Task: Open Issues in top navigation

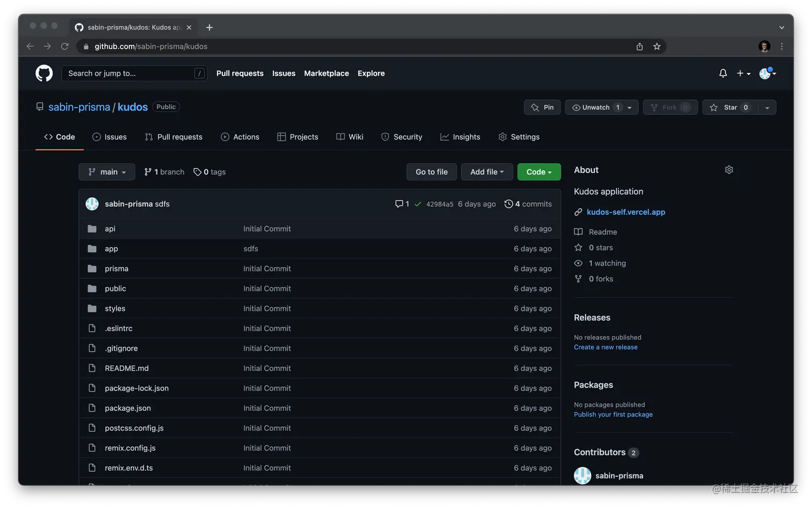Action: (x=284, y=74)
